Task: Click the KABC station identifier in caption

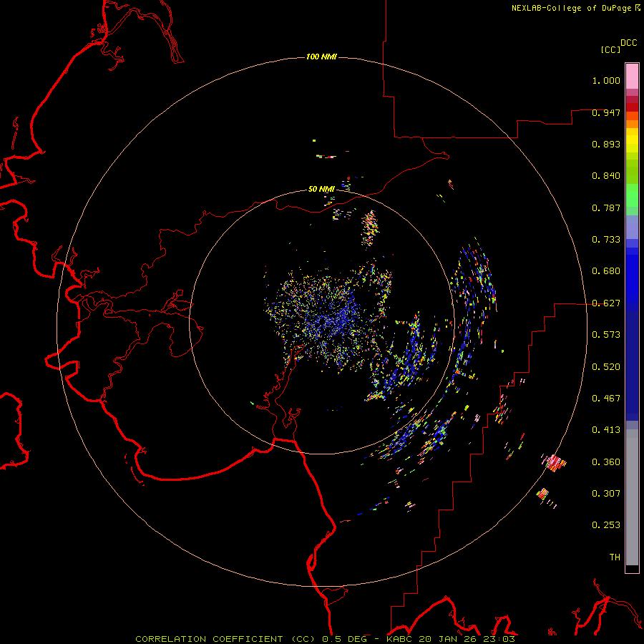Action: [400, 639]
